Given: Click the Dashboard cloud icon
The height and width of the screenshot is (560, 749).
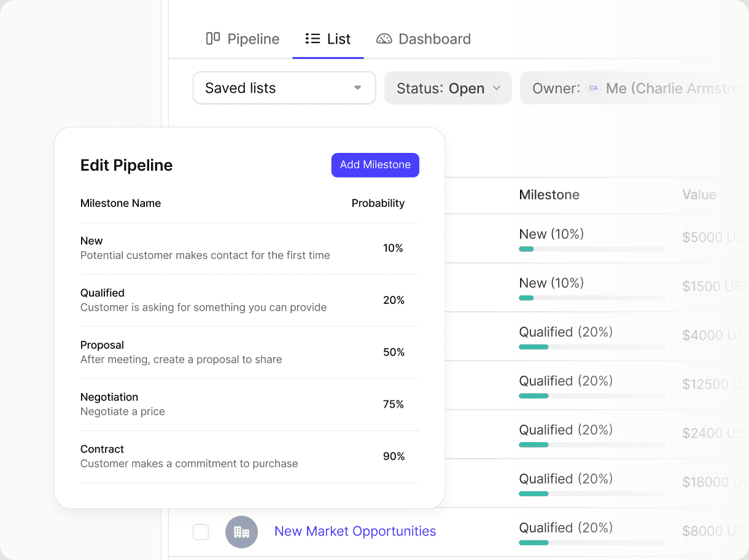Looking at the screenshot, I should click(384, 38).
